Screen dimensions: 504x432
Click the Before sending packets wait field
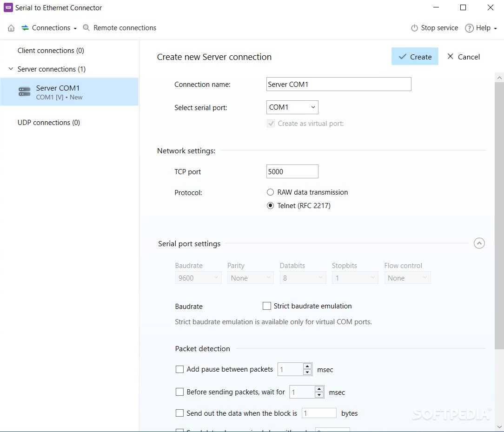[x=302, y=392]
